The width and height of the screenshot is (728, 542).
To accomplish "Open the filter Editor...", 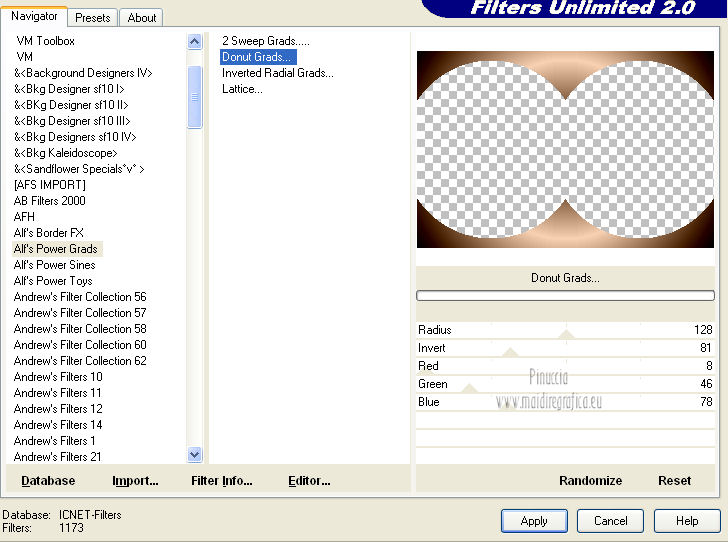I will [x=309, y=481].
